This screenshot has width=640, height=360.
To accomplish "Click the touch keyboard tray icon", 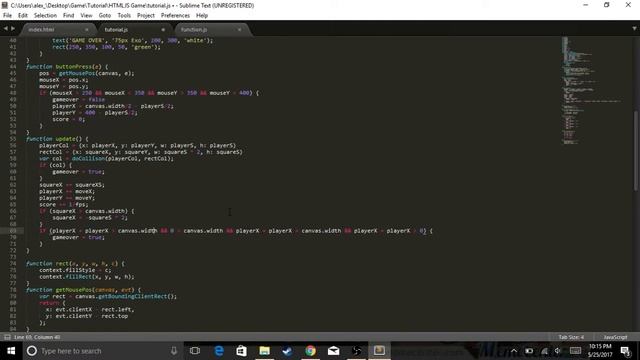I will (x=576, y=351).
